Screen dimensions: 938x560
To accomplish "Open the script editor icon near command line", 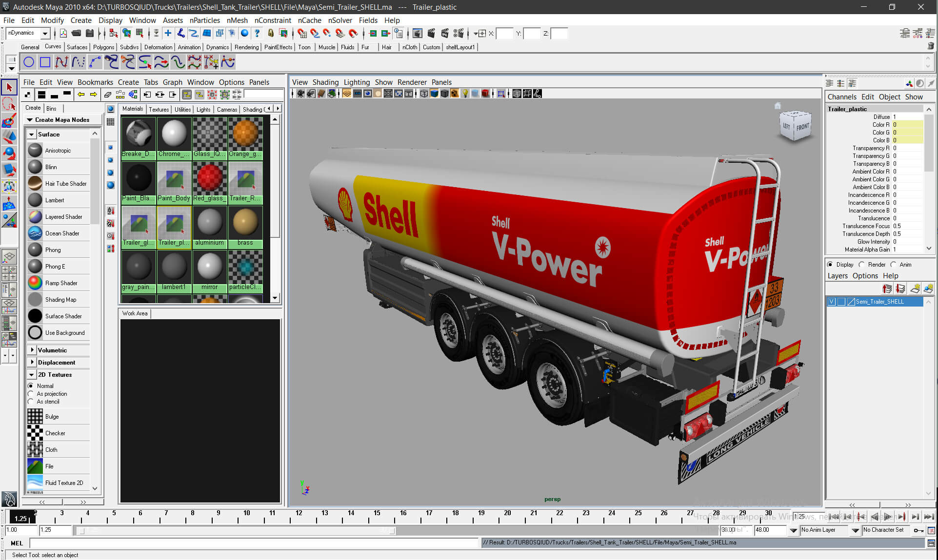I will point(931,543).
